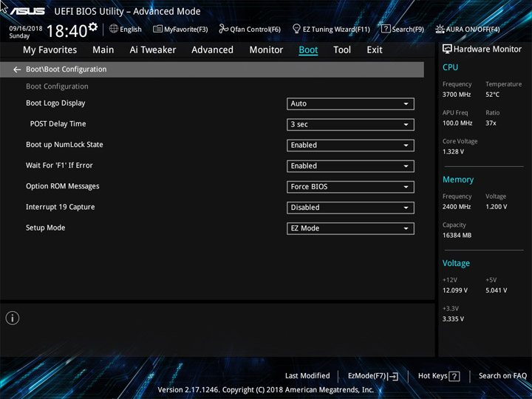Open the Tool tab
This screenshot has height=399, width=532.
tap(342, 50)
